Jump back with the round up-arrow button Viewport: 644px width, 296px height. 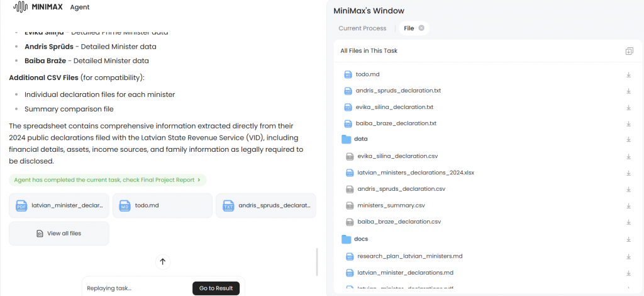[163, 261]
